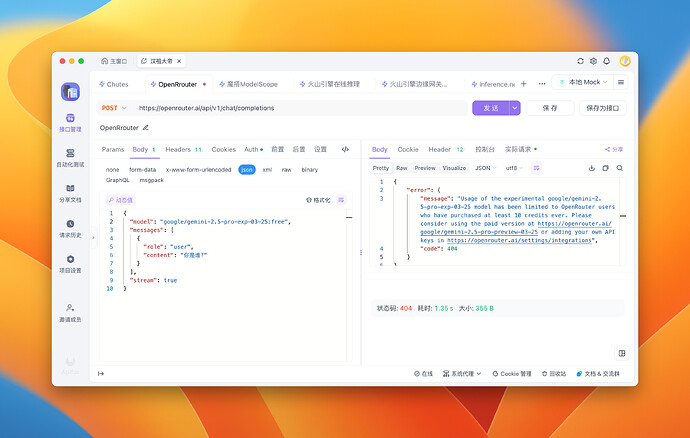Expand the side panel chevron on left edge
This screenshot has height=438, width=690.
click(x=93, y=237)
